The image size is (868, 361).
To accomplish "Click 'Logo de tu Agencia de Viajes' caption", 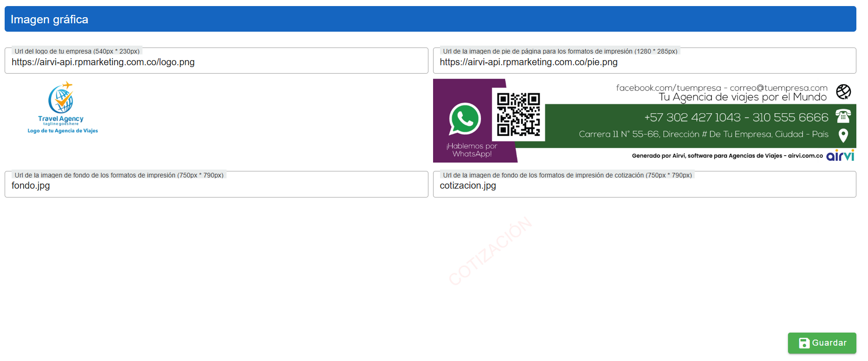I will coord(63,131).
